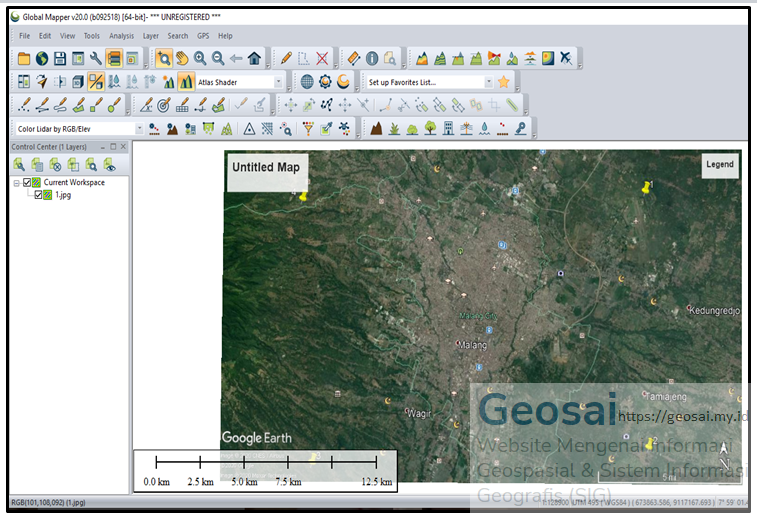Click the Lidar building classification icon

pyautogui.click(x=449, y=128)
